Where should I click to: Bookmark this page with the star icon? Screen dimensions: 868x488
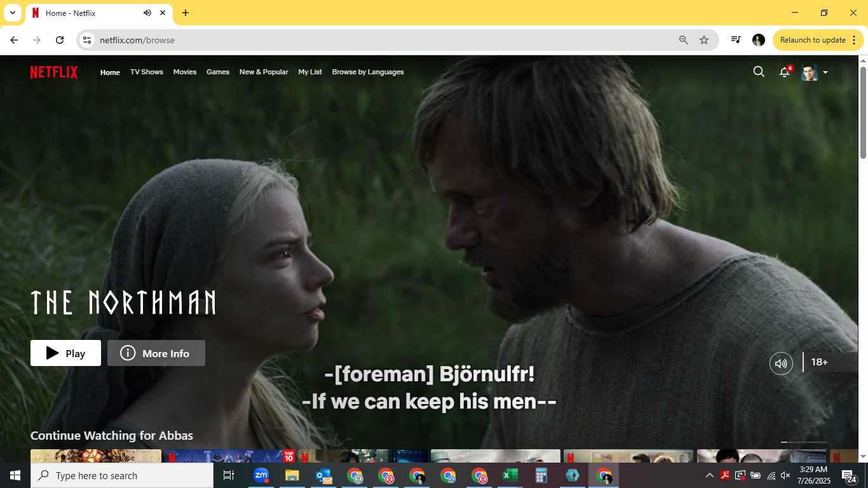704,40
